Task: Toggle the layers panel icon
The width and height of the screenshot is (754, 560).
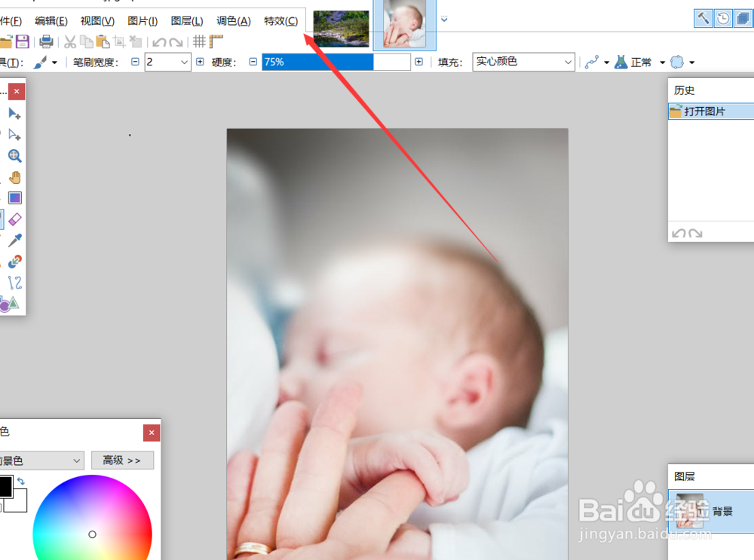Action: click(x=743, y=19)
